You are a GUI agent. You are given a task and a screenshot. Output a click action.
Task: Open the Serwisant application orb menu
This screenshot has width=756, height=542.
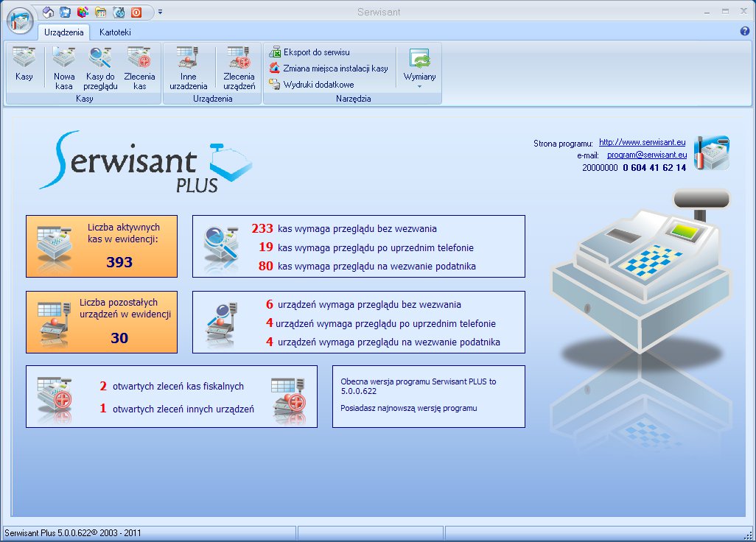[20, 21]
